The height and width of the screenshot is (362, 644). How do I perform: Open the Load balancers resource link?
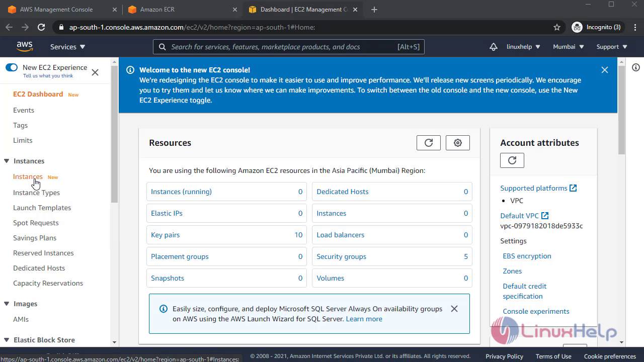point(340,235)
